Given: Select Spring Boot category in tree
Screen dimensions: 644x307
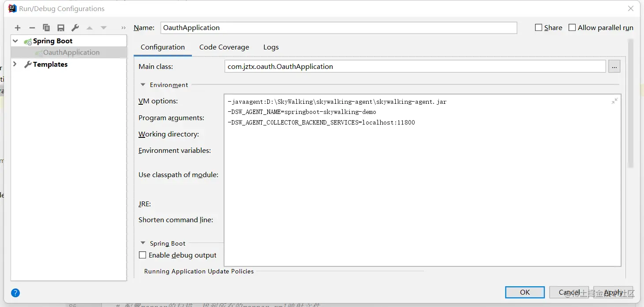Looking at the screenshot, I should (x=52, y=41).
